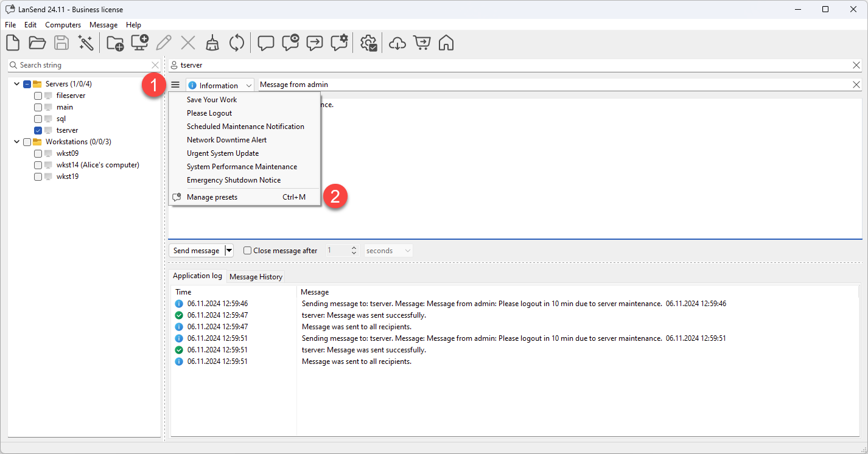Click the shopping cart purchase icon
The width and height of the screenshot is (868, 454).
pyautogui.click(x=422, y=43)
